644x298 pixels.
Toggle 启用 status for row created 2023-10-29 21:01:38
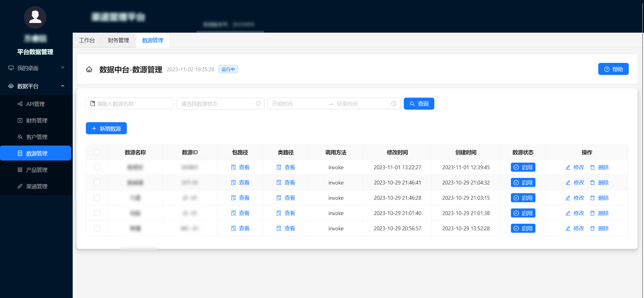coord(523,213)
